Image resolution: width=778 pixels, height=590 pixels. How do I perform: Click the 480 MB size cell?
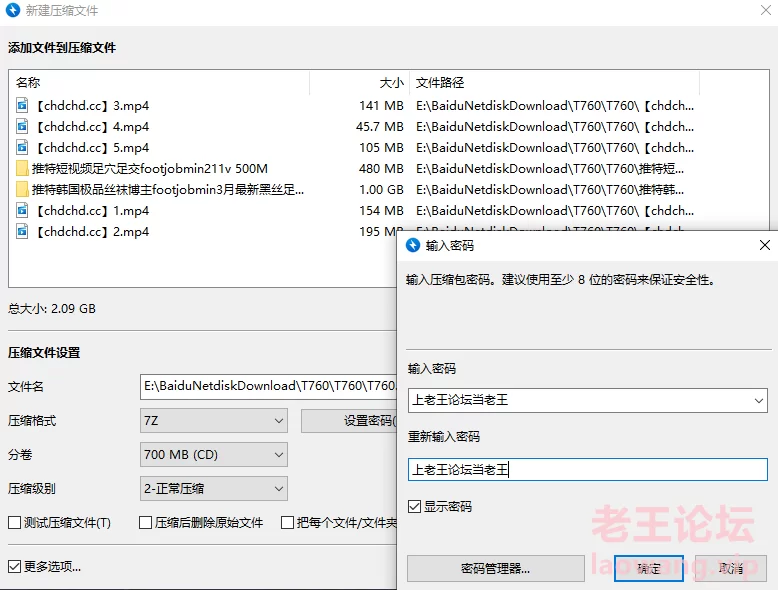coord(382,169)
